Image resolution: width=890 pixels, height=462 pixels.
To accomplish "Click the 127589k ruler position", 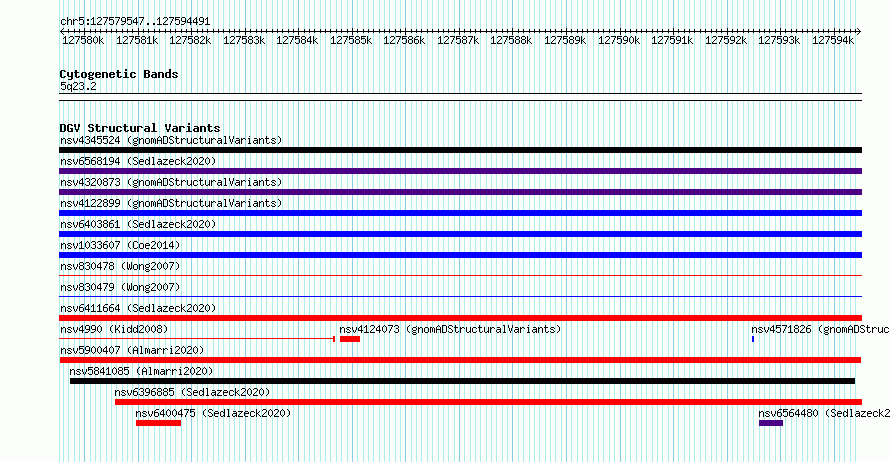I will [x=565, y=40].
